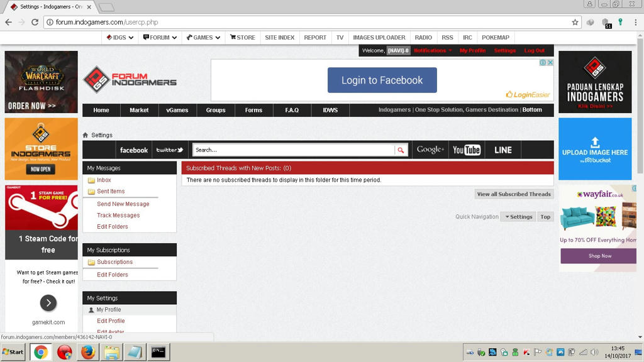This screenshot has width=644, height=362.
Task: Click the network signal tray icon
Action: pos(583,352)
